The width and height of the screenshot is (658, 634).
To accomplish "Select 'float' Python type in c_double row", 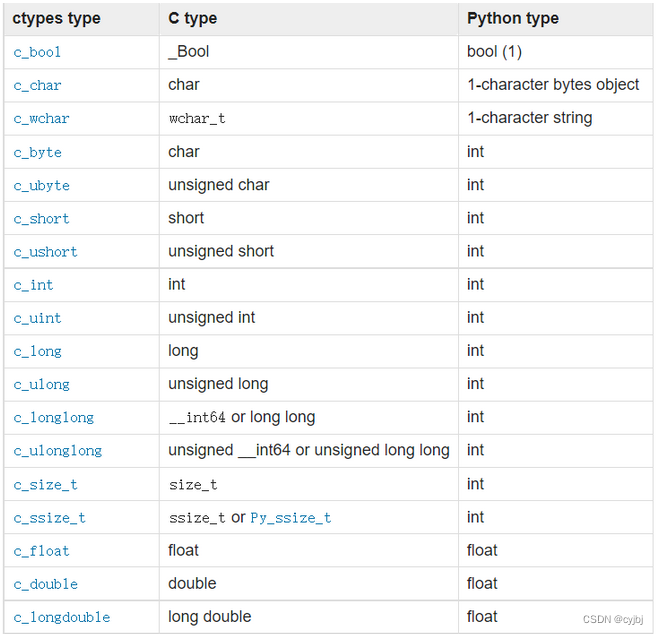I will 556,584.
